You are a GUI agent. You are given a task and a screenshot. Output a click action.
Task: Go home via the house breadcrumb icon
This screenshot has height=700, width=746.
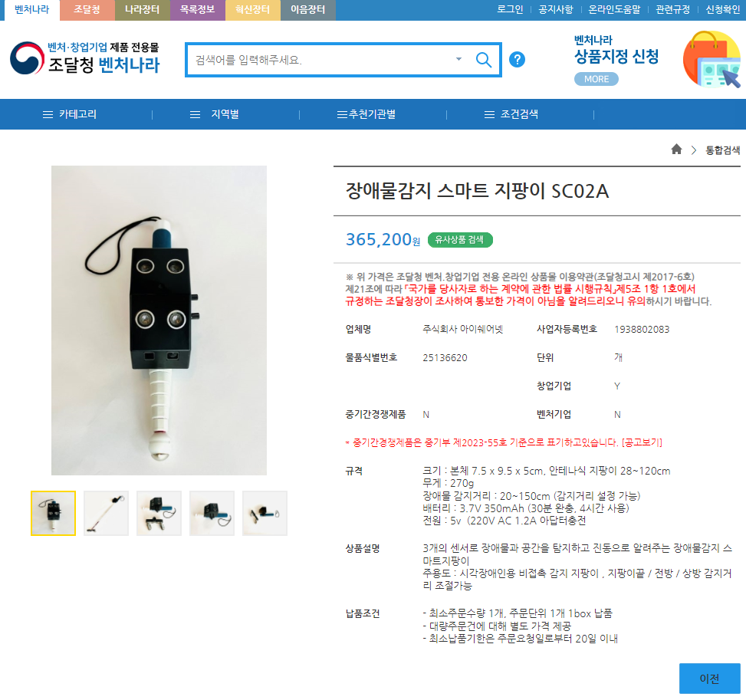(x=676, y=150)
